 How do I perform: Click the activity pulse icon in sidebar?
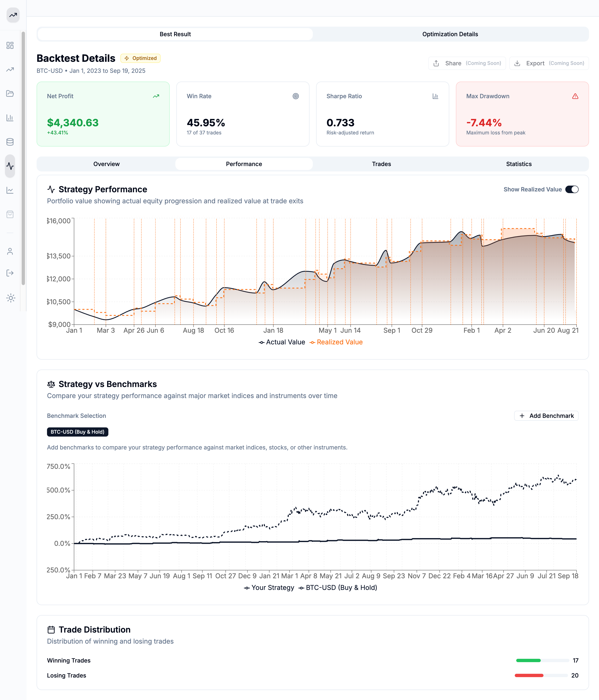[x=10, y=166]
